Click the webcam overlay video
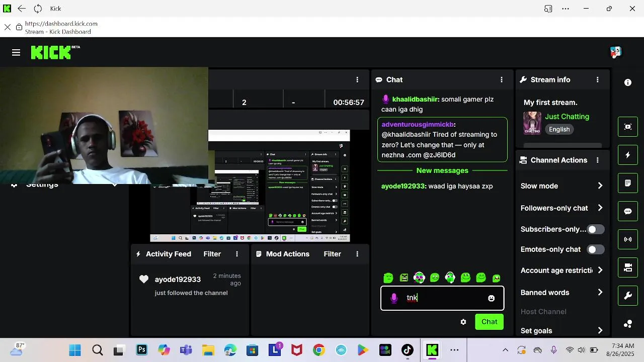 pos(104,126)
